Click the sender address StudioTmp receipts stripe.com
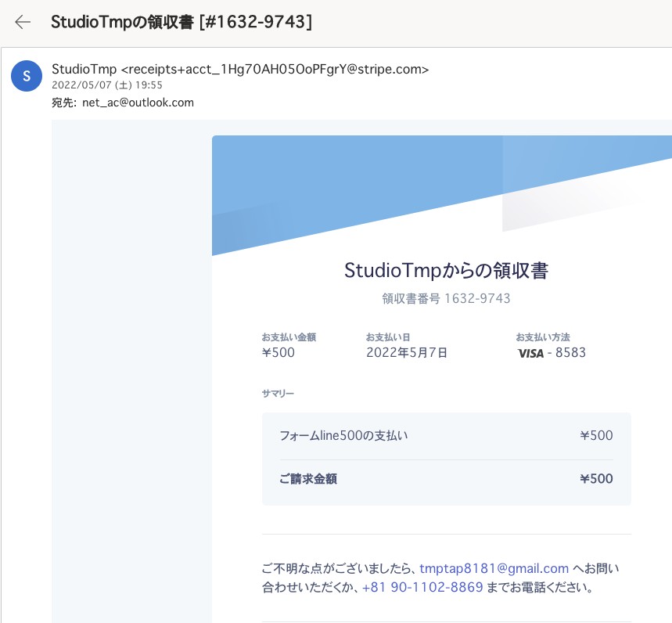 click(240, 69)
